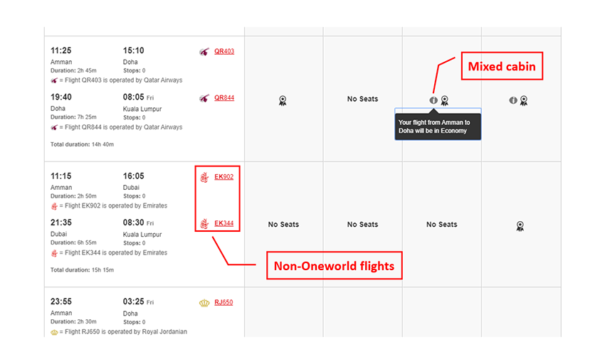Click the small Qatar logo in QR403 operator note
This screenshot has width=605, height=364.
[x=54, y=80]
